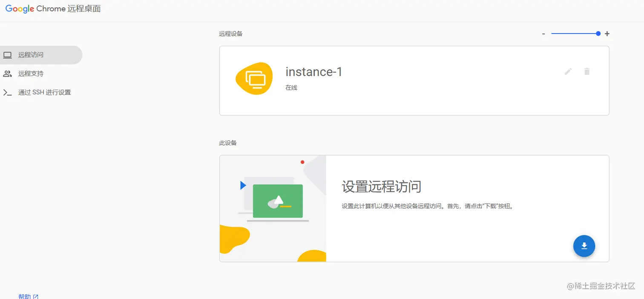This screenshot has height=299, width=644.
Task: Click the laptop icon beside 远程访问
Action: (7, 55)
